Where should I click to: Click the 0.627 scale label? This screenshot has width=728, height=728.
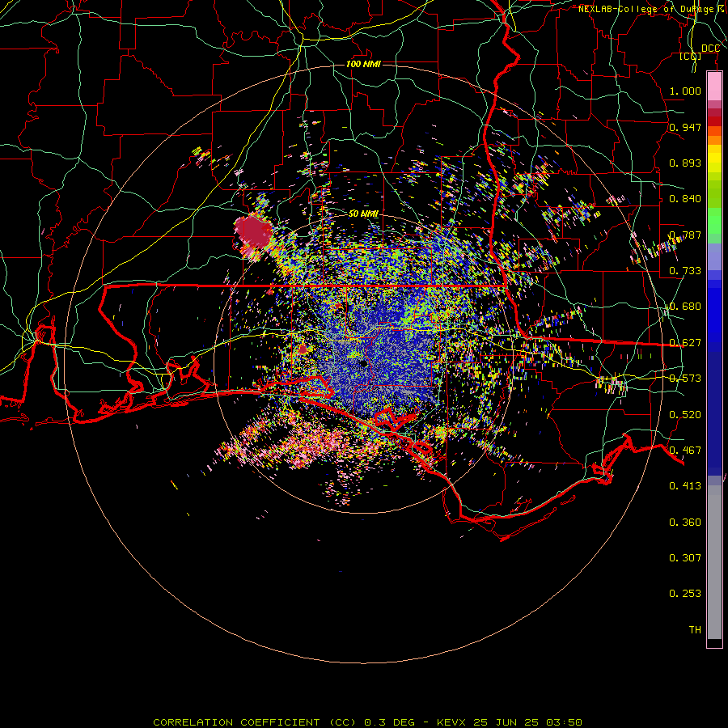(x=685, y=343)
